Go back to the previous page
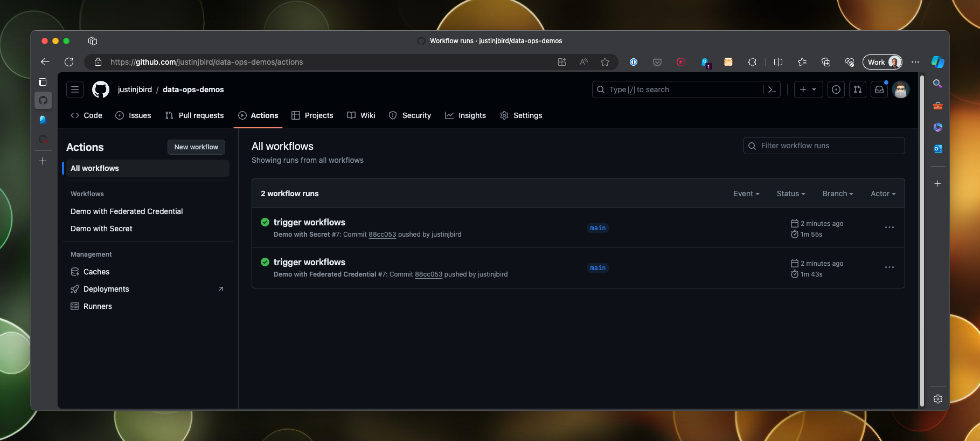The height and width of the screenshot is (441, 980). [45, 62]
